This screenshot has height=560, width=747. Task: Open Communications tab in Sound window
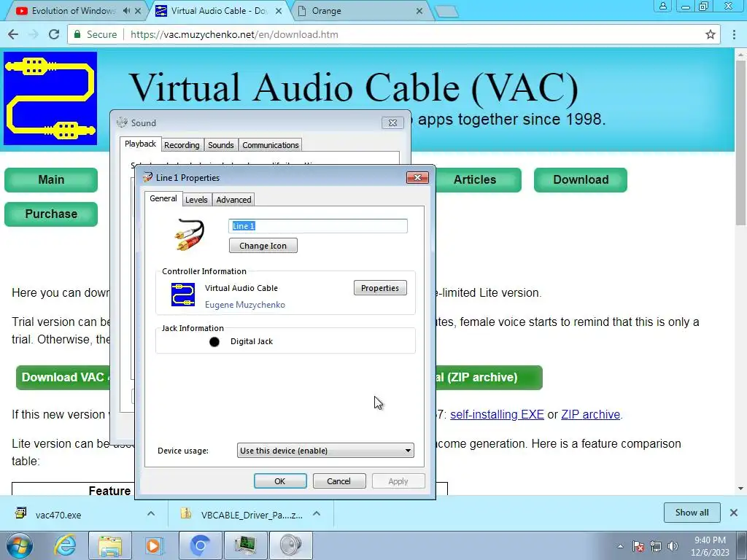click(x=271, y=145)
